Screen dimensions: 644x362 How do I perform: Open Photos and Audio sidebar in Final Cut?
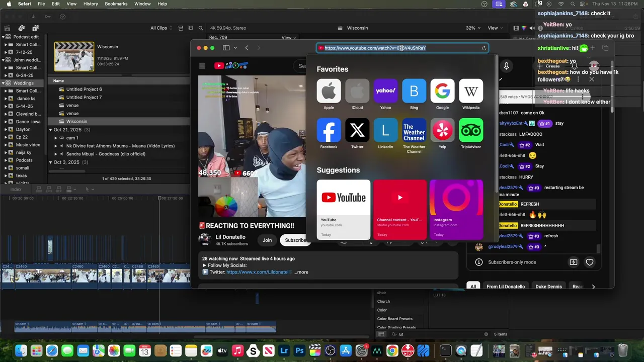(x=21, y=28)
